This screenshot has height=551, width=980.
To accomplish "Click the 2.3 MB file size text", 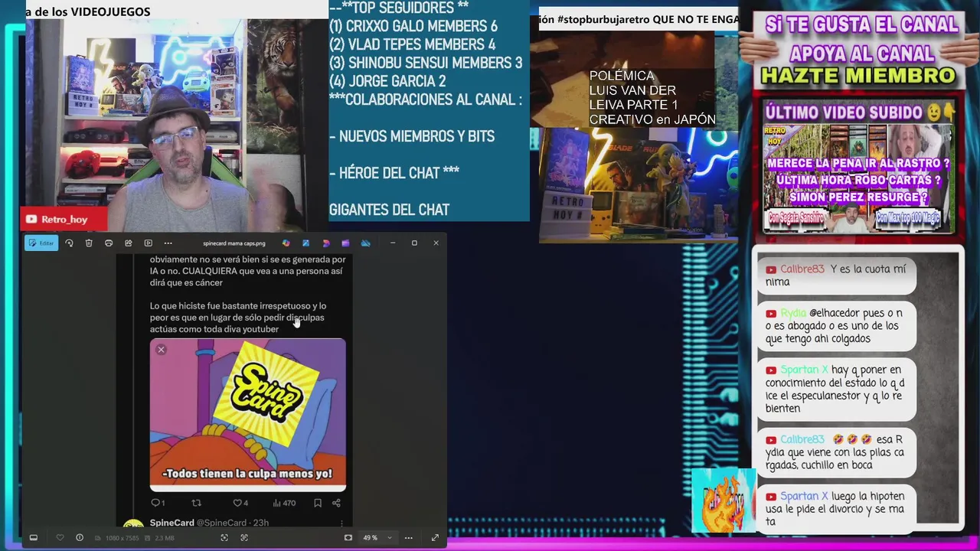I will coord(165,538).
